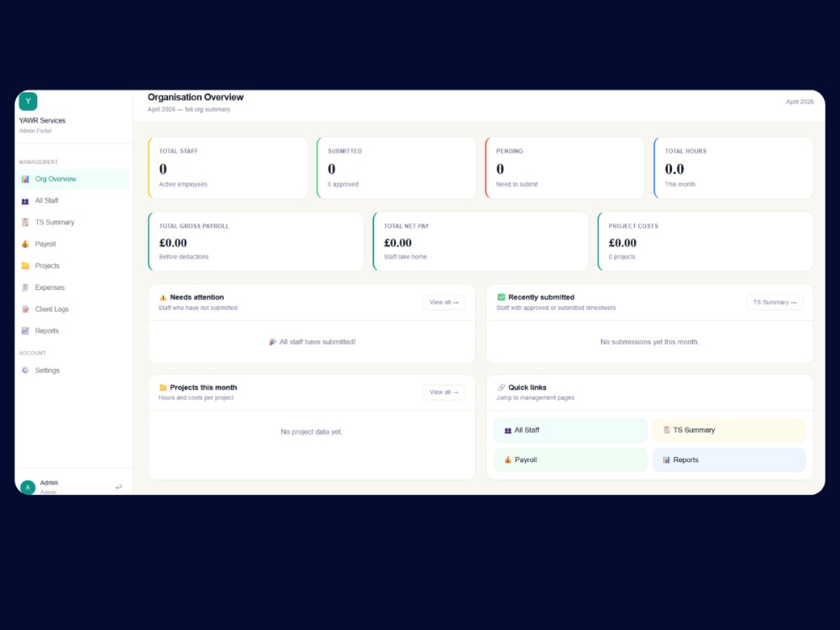
Task: Open Projects in the sidebar
Action: point(72,265)
